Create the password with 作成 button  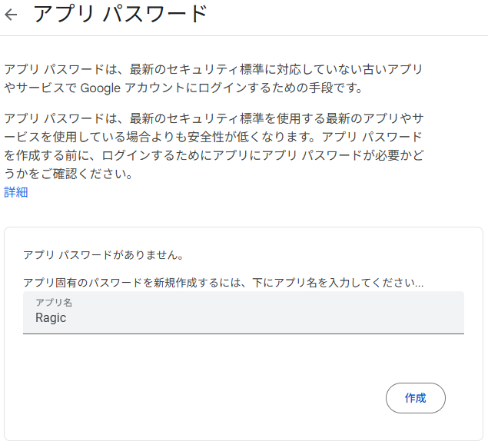tap(416, 398)
